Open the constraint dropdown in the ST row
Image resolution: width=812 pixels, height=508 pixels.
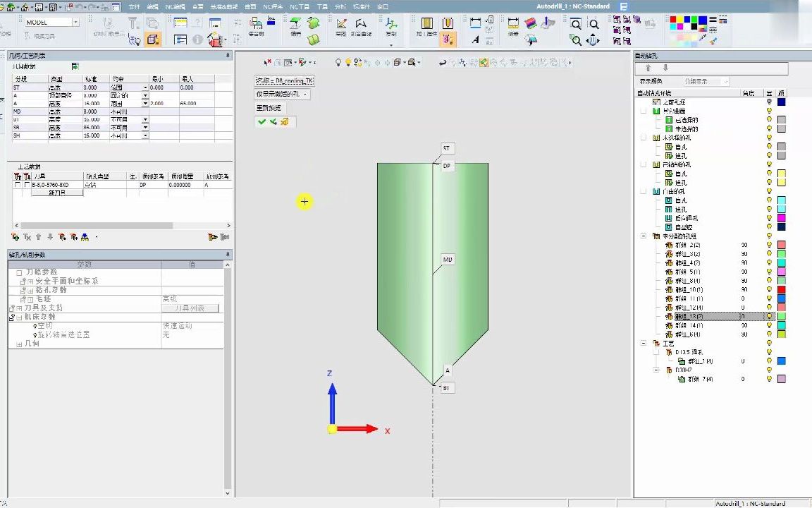[x=145, y=87]
